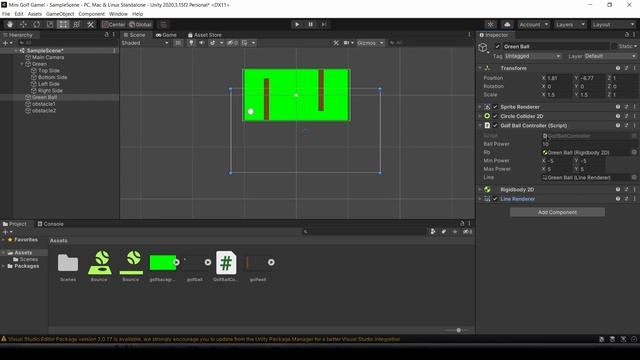Open Collab sun icon in toolbar
The image size is (640, 360).
click(491, 24)
